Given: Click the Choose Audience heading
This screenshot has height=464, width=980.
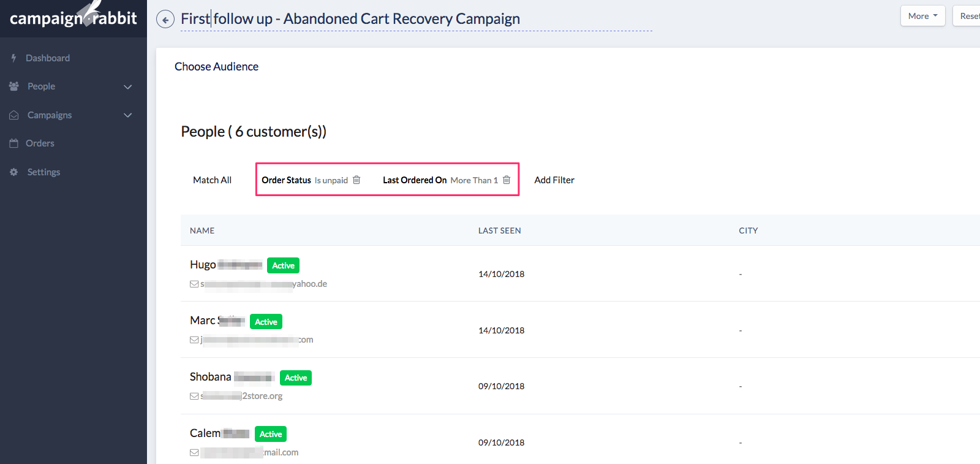Looking at the screenshot, I should point(216,67).
